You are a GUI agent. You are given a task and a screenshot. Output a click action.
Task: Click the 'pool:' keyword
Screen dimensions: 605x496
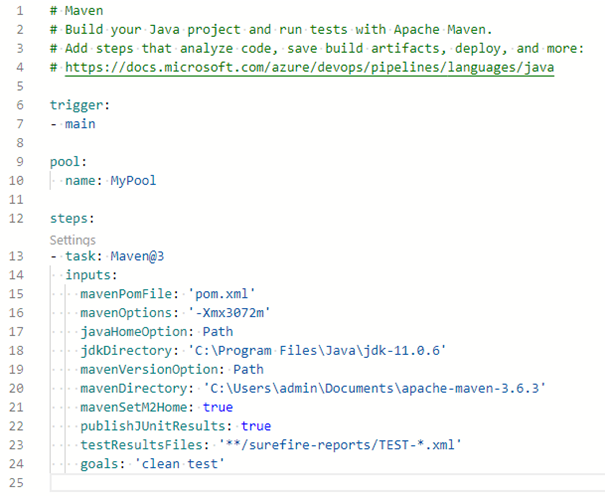tap(68, 162)
